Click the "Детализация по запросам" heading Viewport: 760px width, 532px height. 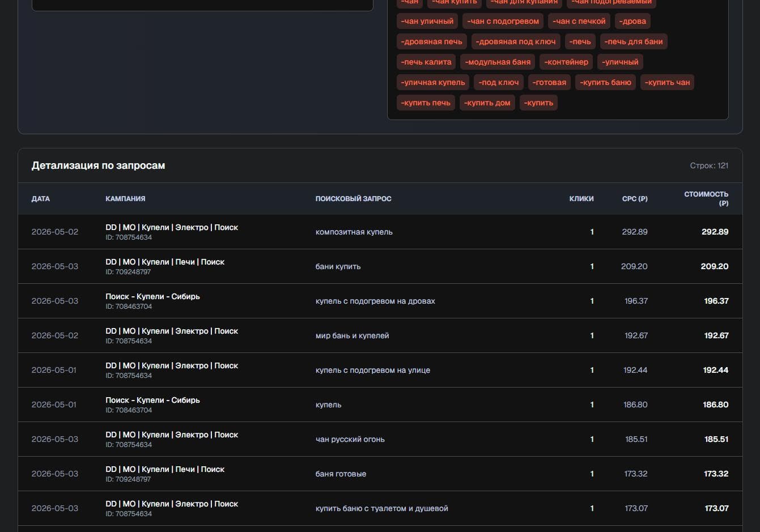[x=99, y=165]
